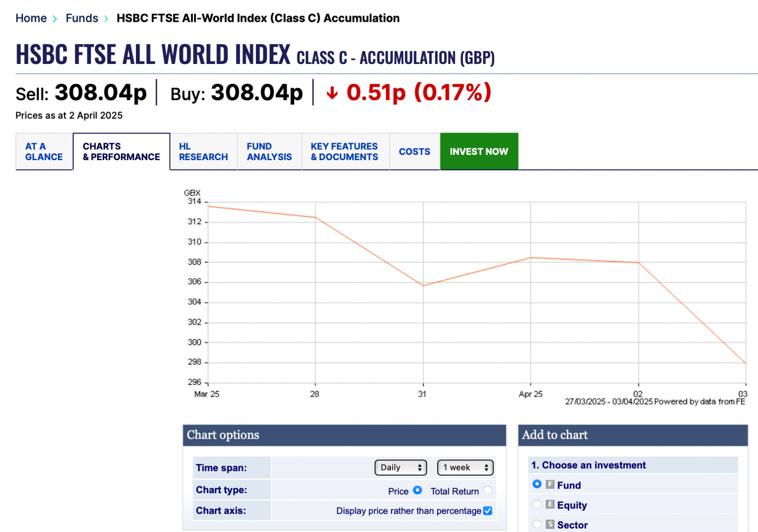Image resolution: width=758 pixels, height=532 pixels.
Task: Click the Sector 'S' icon
Action: click(550, 524)
